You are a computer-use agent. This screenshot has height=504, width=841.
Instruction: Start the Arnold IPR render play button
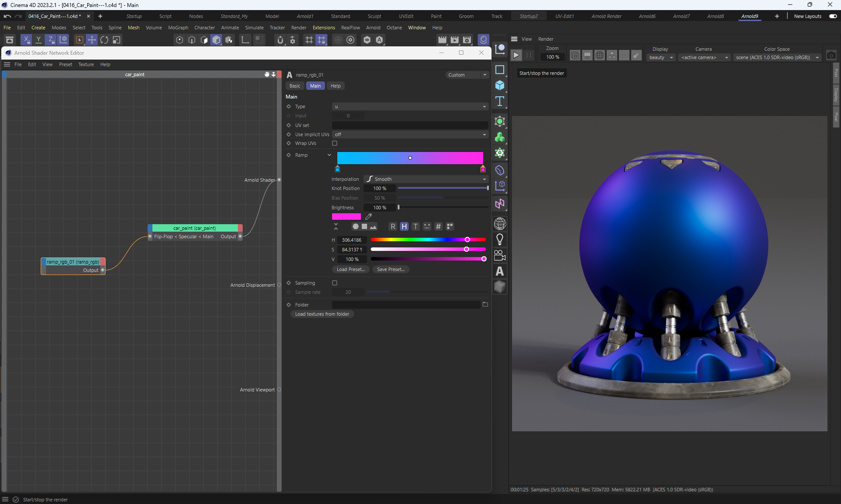tap(516, 55)
